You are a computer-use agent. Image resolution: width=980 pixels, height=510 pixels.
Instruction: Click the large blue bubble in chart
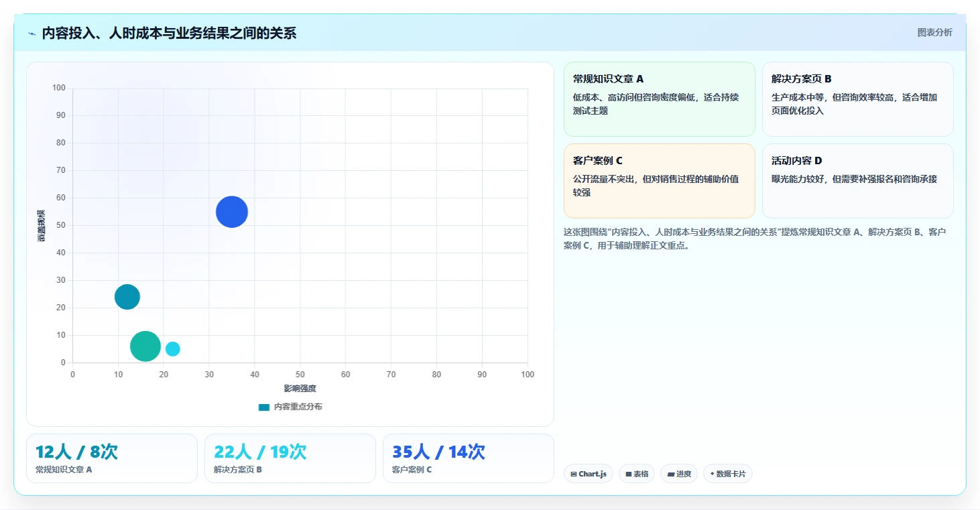(232, 212)
